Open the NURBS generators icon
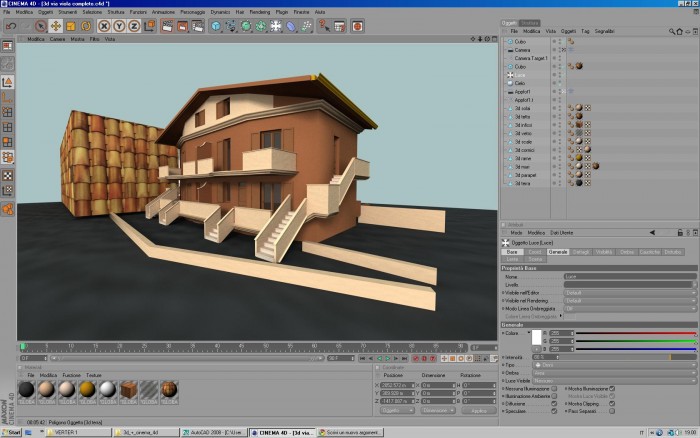This screenshot has height=438, width=700. click(x=246, y=26)
